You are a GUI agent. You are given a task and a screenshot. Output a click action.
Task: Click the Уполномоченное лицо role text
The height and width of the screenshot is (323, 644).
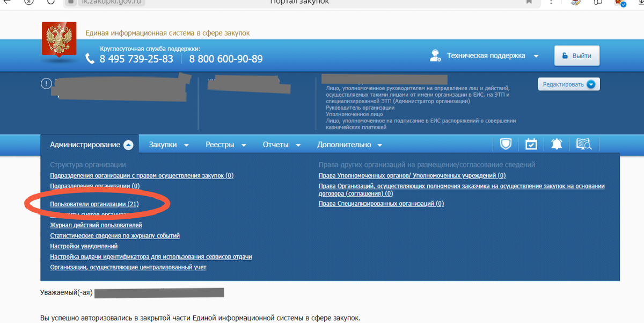pos(354,114)
